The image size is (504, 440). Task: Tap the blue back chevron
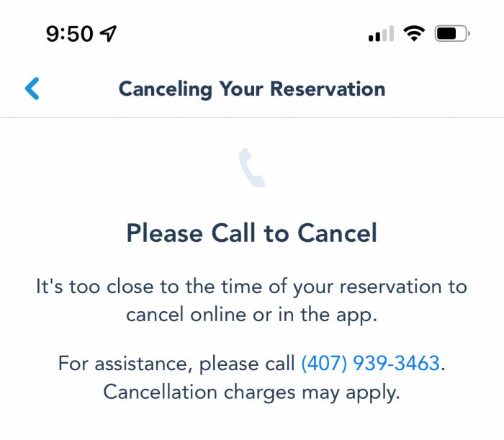32,89
